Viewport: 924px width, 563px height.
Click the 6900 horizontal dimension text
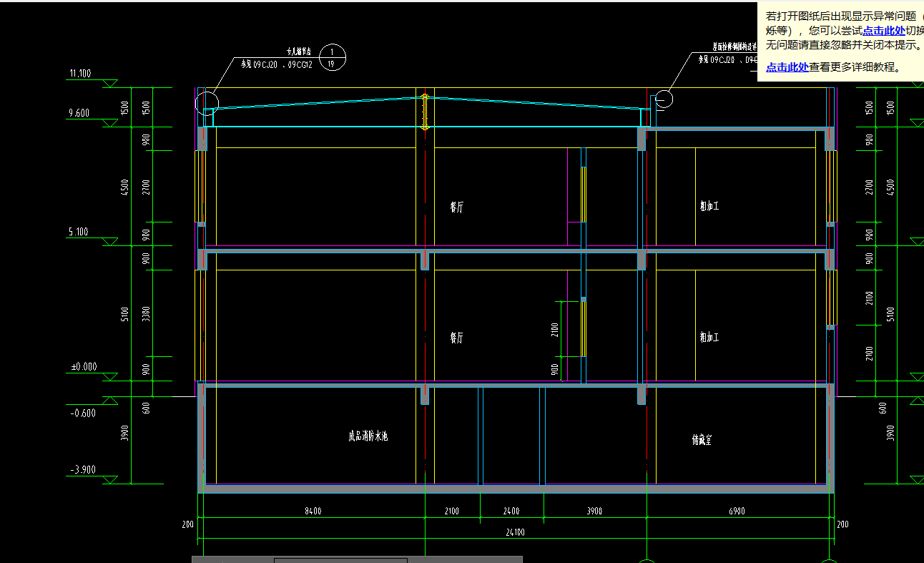coord(737,511)
